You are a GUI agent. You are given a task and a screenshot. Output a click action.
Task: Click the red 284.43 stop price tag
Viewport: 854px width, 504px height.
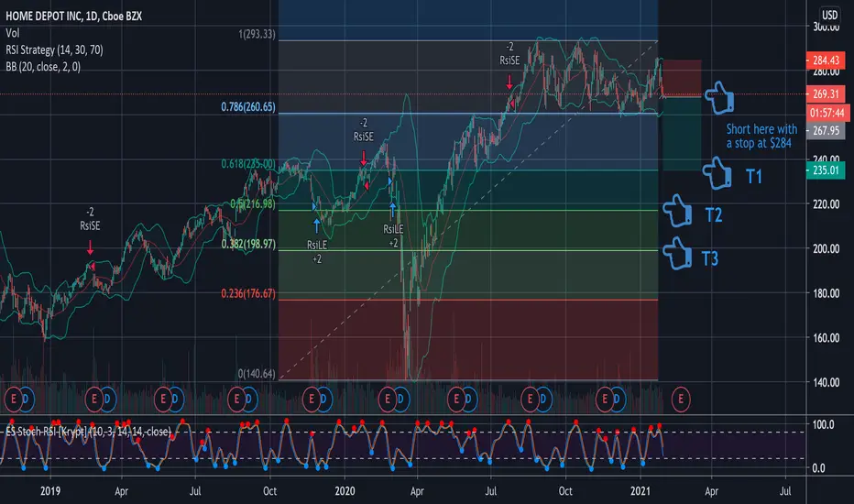pos(825,60)
